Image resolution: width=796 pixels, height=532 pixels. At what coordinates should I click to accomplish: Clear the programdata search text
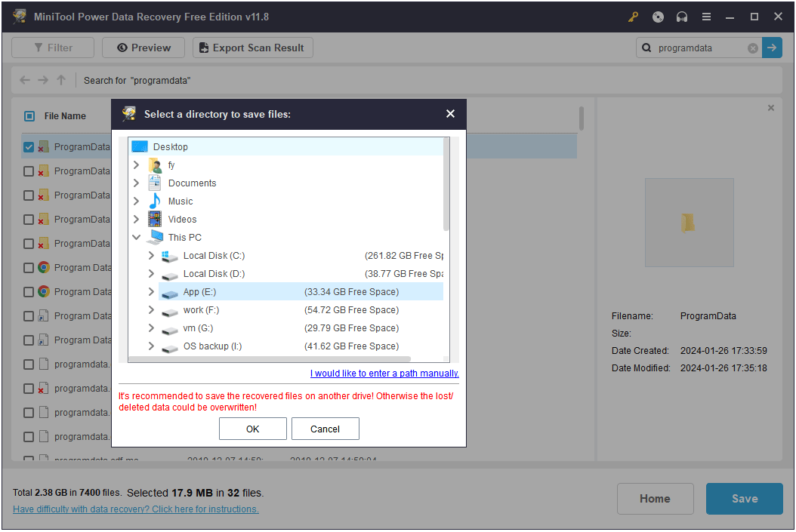(x=753, y=48)
